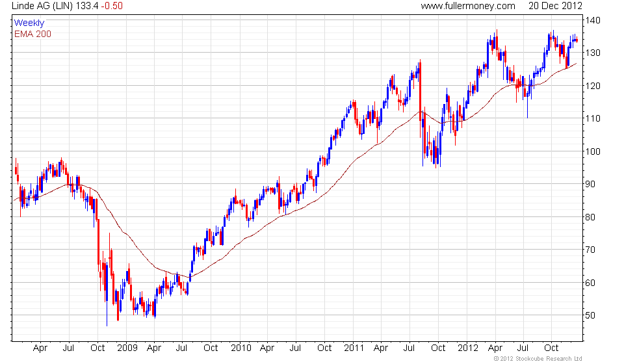This screenshot has height=364, width=637.
Task: Click the chart title 'Linde AG (LIN)'
Action: click(42, 6)
